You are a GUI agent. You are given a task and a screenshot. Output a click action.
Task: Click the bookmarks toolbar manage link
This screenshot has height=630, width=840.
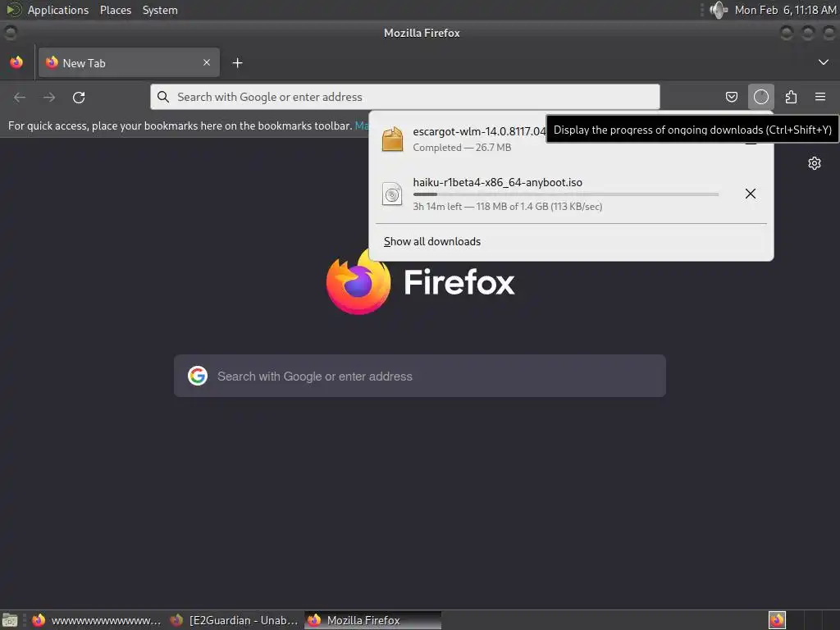click(x=362, y=126)
